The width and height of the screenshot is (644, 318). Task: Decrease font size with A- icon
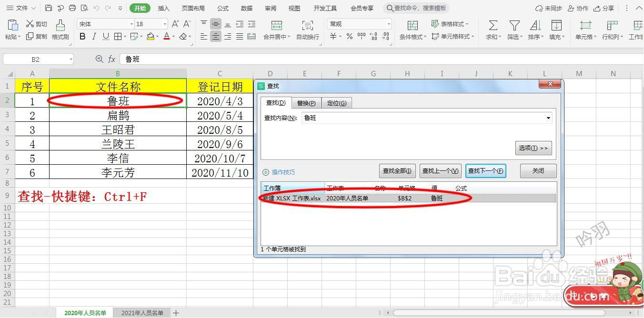click(187, 24)
